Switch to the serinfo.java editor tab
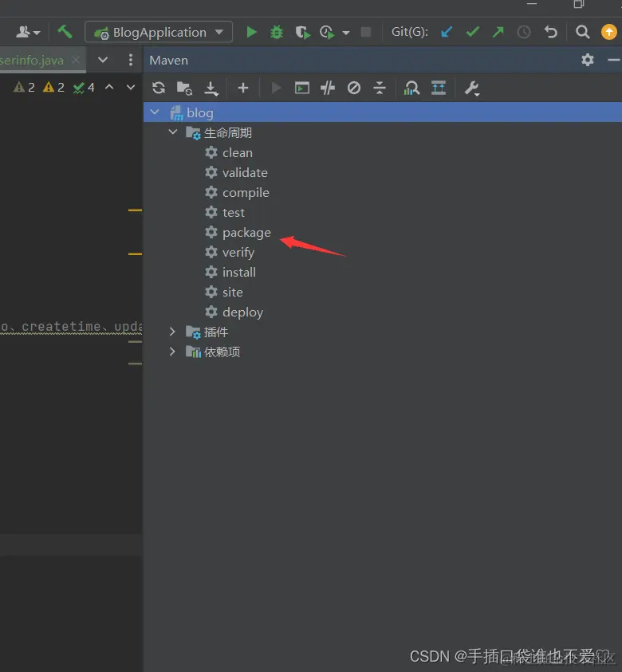Screen dimensions: 622x672 coord(32,60)
